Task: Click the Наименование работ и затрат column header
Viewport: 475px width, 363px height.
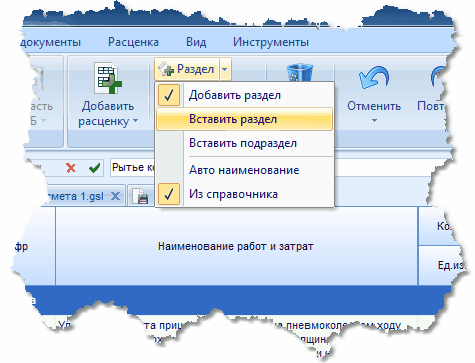Action: [x=236, y=246]
